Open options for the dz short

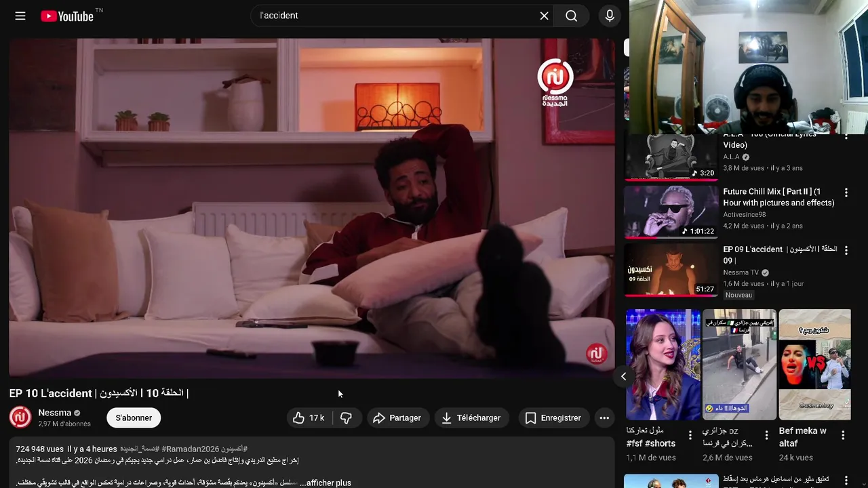(x=767, y=436)
